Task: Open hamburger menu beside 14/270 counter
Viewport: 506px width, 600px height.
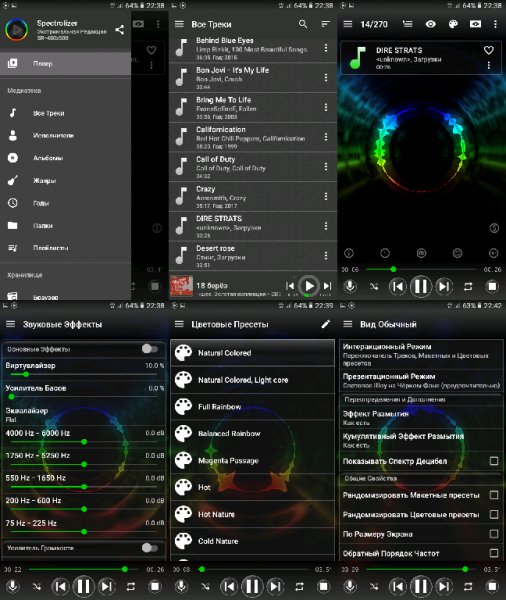Action: pos(348,24)
